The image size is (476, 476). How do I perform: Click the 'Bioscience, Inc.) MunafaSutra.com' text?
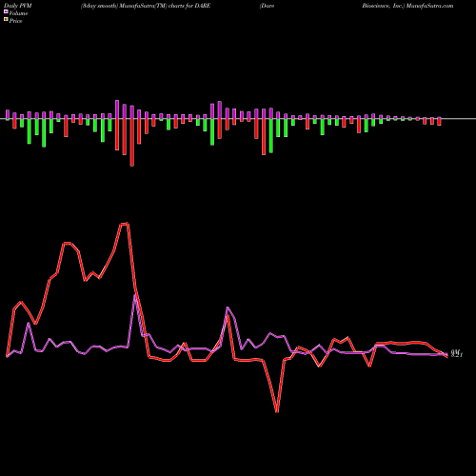point(407,6)
